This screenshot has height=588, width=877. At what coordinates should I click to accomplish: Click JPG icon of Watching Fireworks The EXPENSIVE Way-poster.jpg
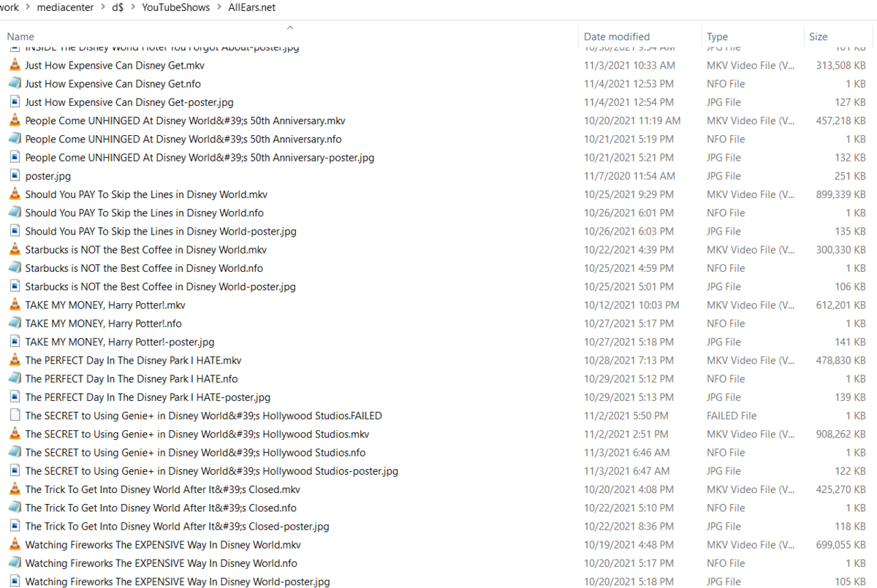pos(15,581)
